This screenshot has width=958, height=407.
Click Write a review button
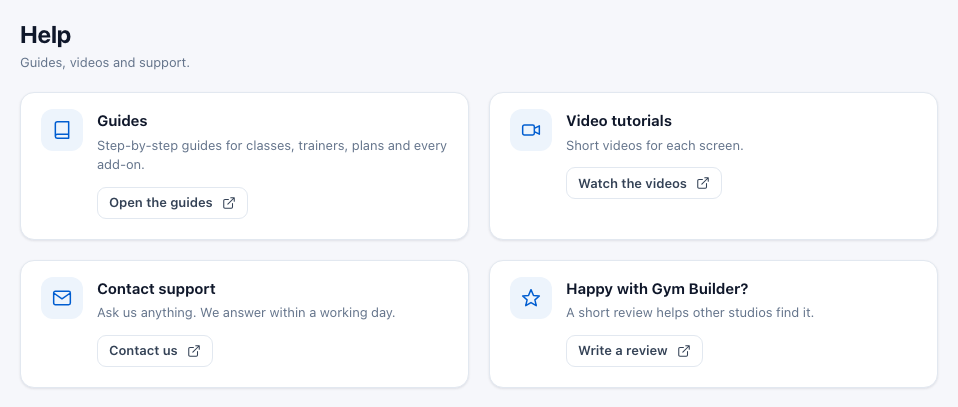pyautogui.click(x=634, y=351)
